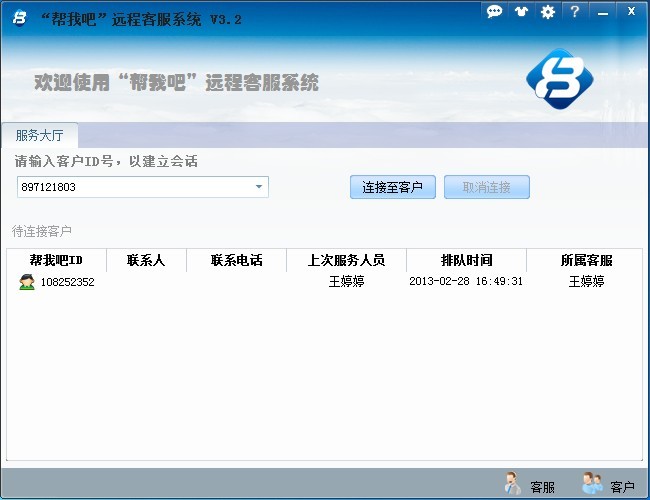Sort by 联系电话 column header
This screenshot has width=650, height=500.
point(236,260)
